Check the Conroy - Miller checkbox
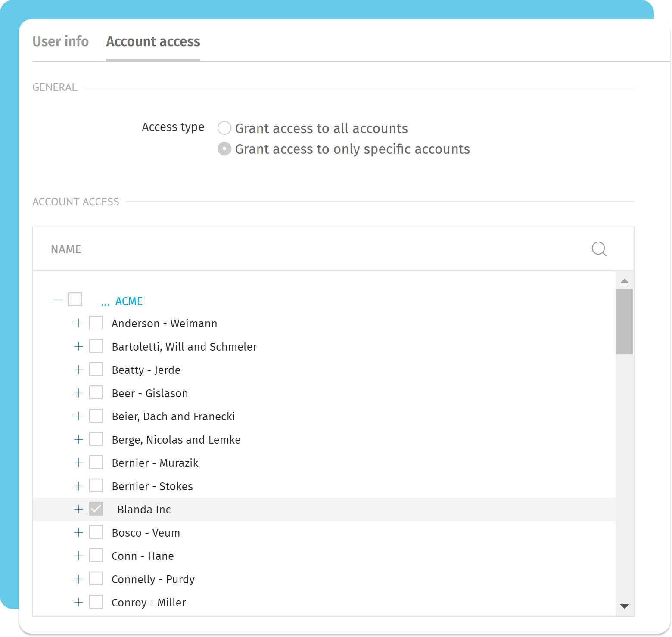 coord(96,602)
